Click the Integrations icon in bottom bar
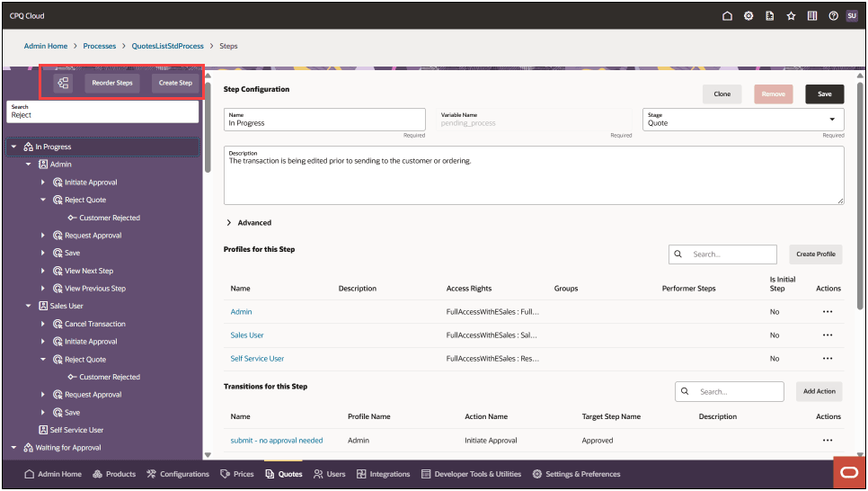868x491 pixels. [x=361, y=475]
